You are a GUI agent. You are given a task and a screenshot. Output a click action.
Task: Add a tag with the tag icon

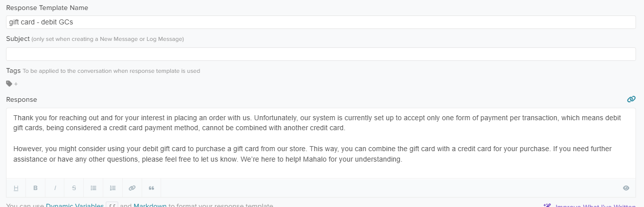[9, 84]
